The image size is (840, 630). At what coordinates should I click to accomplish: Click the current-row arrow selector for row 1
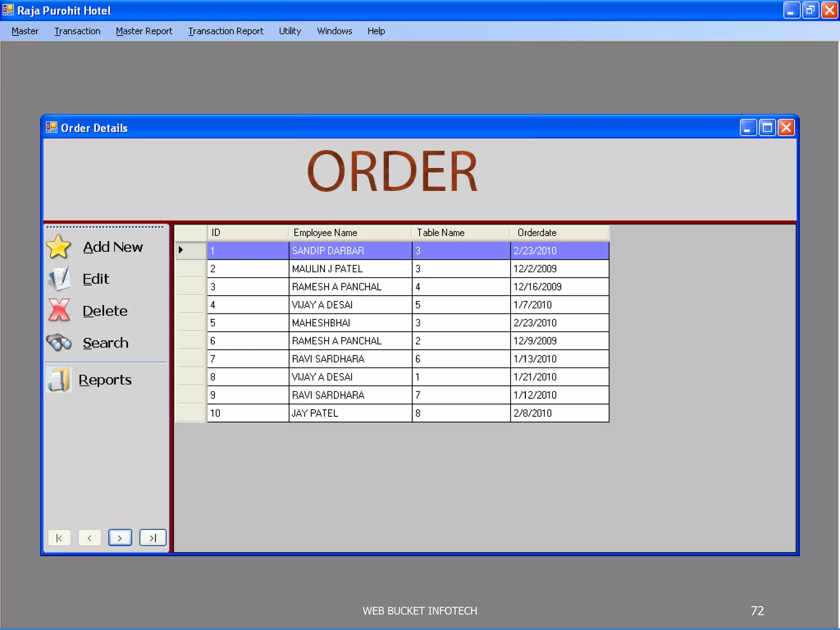click(x=191, y=250)
